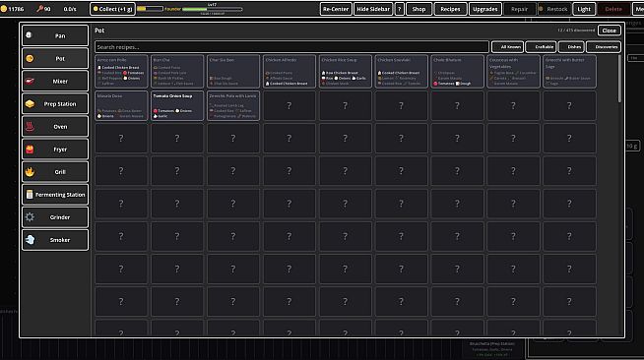
Task: Select the Grinder gear icon
Action: click(30, 217)
